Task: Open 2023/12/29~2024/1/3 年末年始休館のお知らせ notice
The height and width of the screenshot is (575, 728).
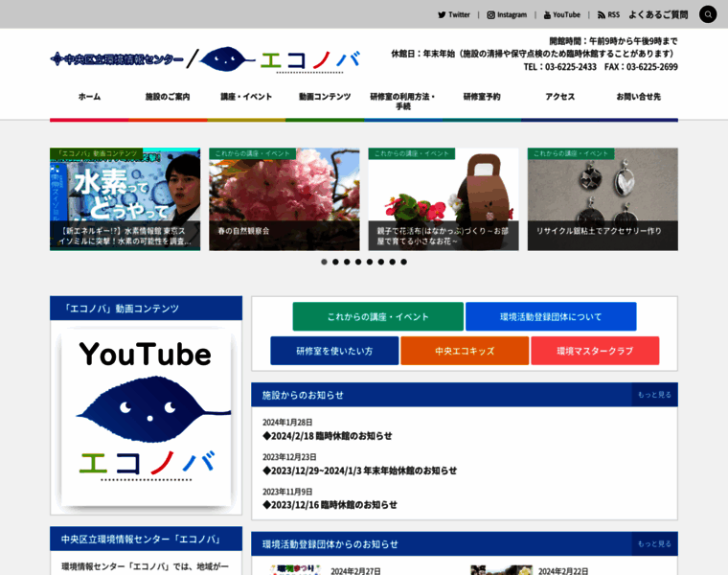Action: click(360, 471)
